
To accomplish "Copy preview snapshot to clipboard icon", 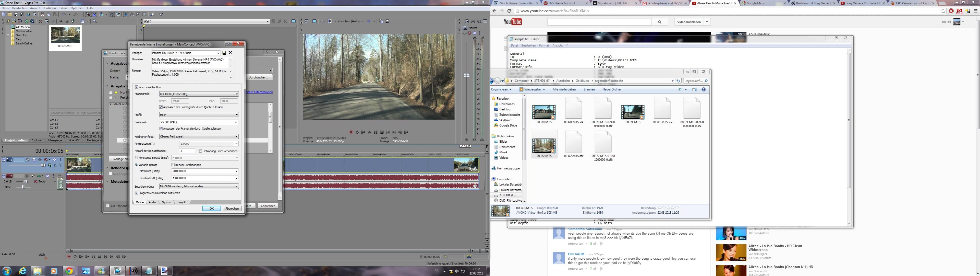I will coord(381,21).
